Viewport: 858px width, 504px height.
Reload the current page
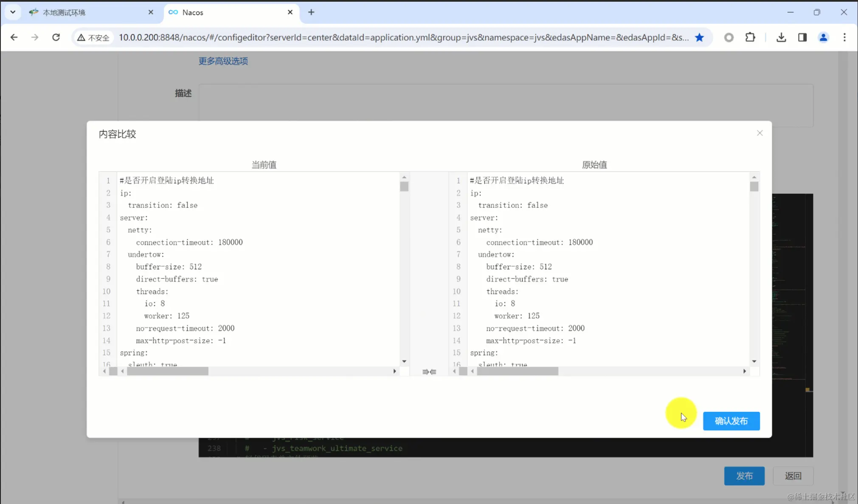56,37
